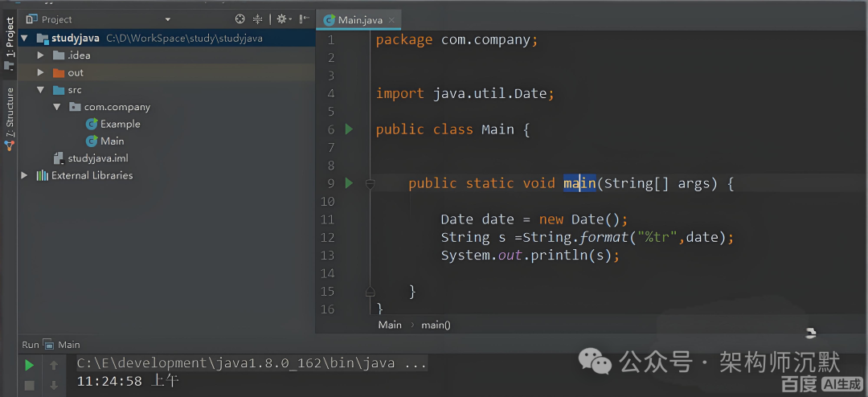Click the selected main method name
Screen dimensions: 868x397
[579, 183]
